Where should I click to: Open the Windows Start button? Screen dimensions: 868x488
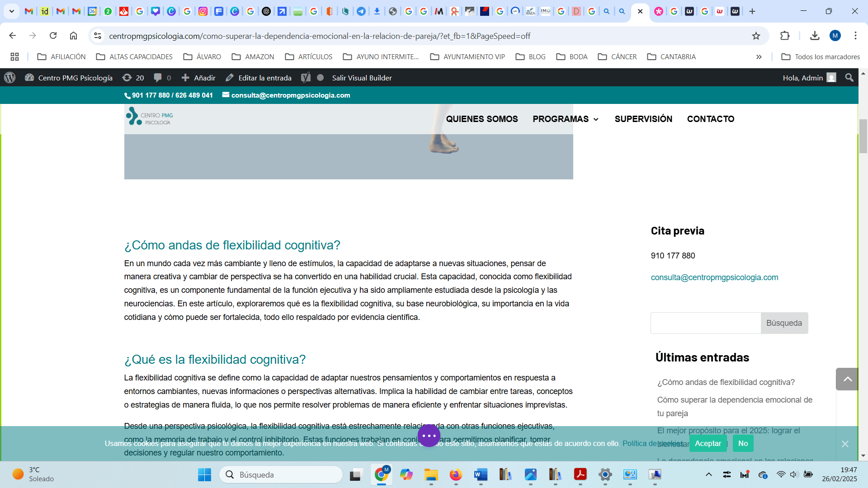(204, 474)
